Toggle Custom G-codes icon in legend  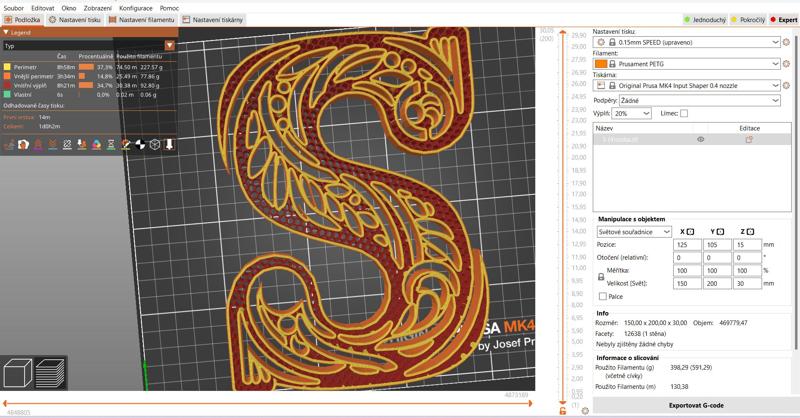(126, 145)
